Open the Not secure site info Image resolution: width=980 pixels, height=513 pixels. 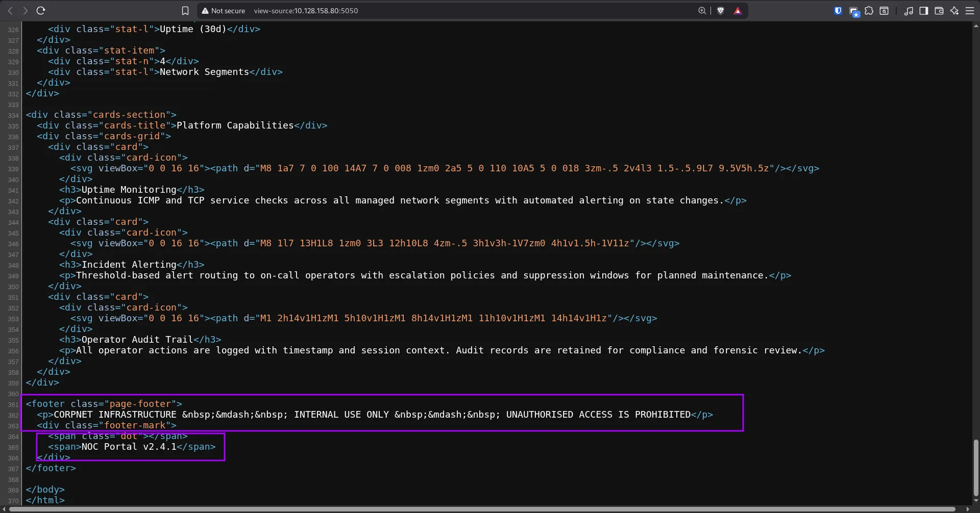(223, 11)
